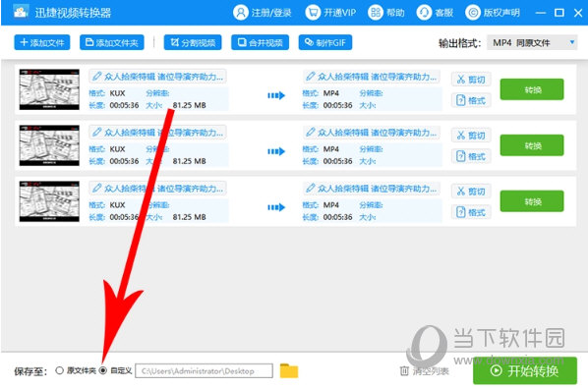Minimize the converter window
This screenshot has height=389, width=588.
(541, 13)
